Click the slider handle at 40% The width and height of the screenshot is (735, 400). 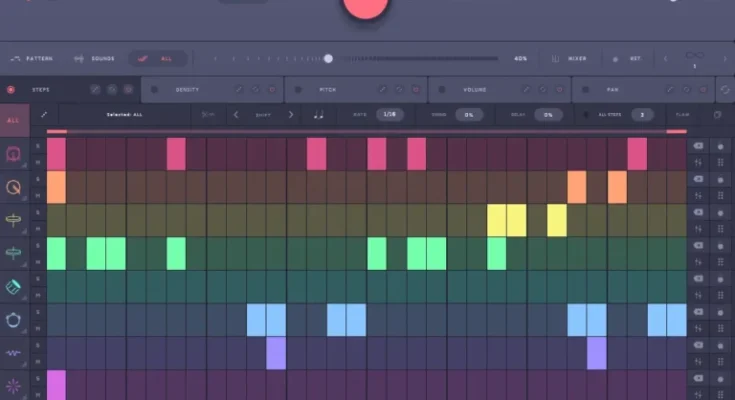(328, 59)
